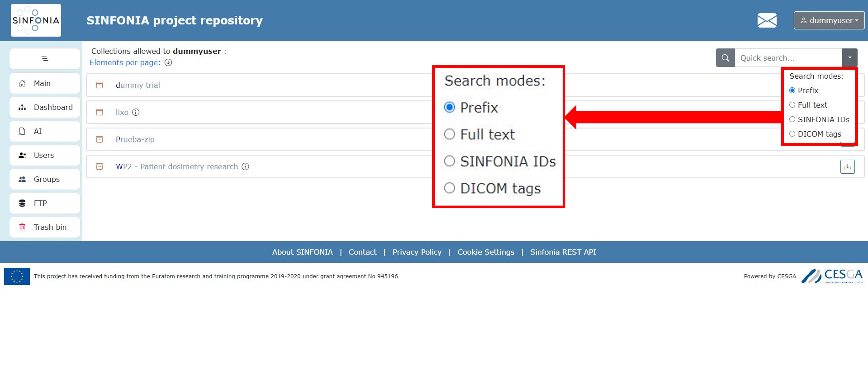The height and width of the screenshot is (390, 868).
Task: Open the dummy trial collection
Action: (x=137, y=85)
